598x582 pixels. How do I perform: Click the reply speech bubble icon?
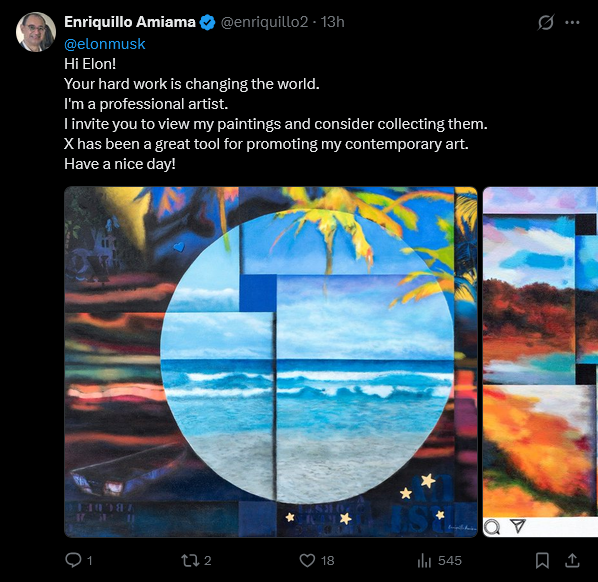click(x=73, y=560)
